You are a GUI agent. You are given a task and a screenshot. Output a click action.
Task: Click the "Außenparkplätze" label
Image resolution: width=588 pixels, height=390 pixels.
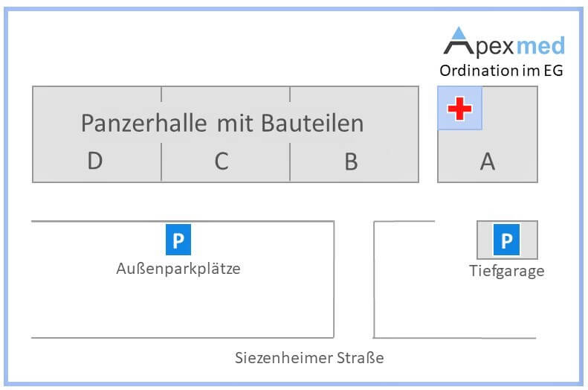pyautogui.click(x=178, y=269)
